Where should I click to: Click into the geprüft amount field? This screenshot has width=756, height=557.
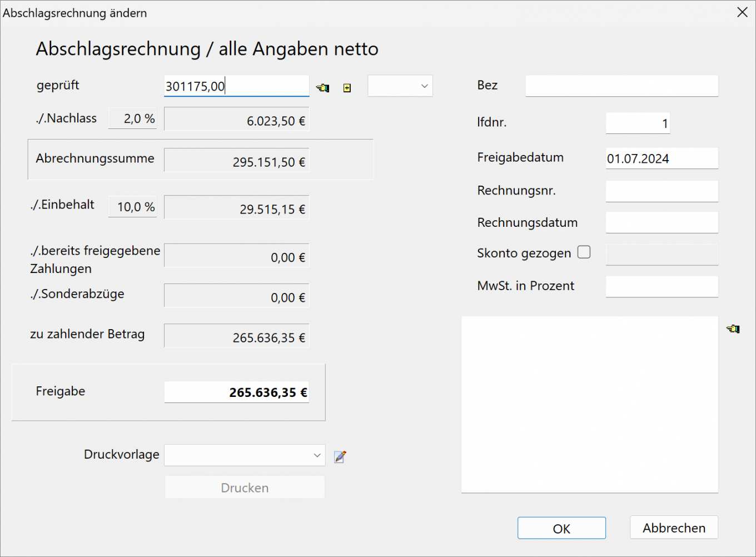point(236,86)
